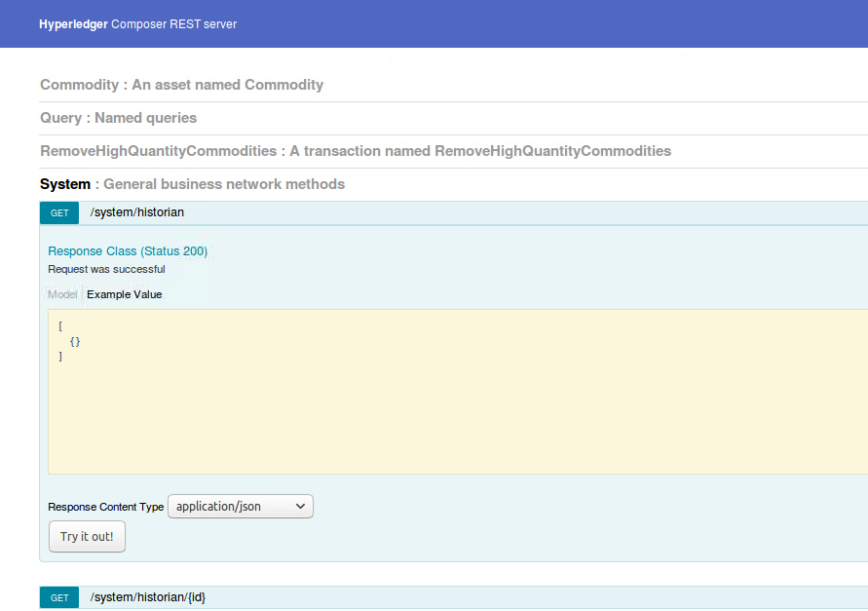868x611 pixels.
Task: Open the Hyperledger Composer REST server title
Action: click(x=137, y=24)
